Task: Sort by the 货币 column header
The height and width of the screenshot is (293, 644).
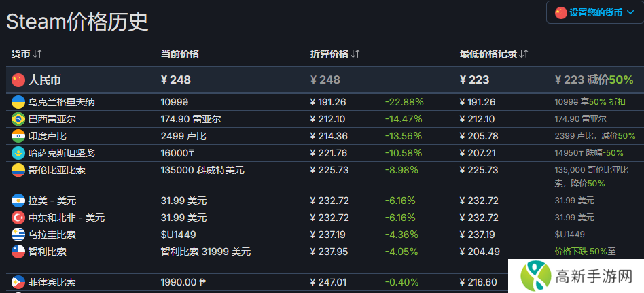Action: [27, 54]
